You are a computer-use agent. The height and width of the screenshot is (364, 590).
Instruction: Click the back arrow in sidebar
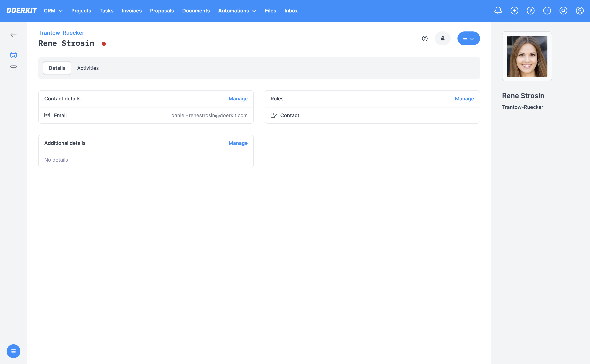(x=13, y=35)
